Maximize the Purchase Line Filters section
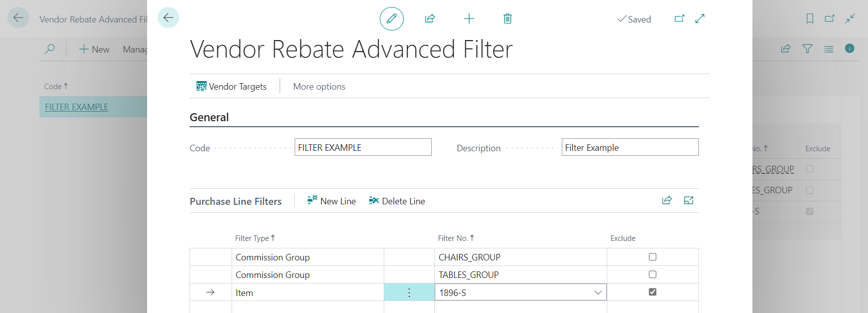 (x=689, y=200)
